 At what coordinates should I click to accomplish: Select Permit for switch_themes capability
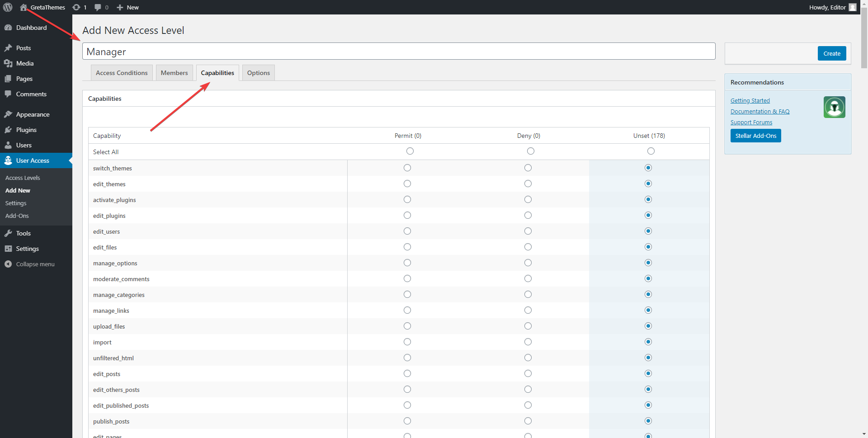[x=407, y=168]
